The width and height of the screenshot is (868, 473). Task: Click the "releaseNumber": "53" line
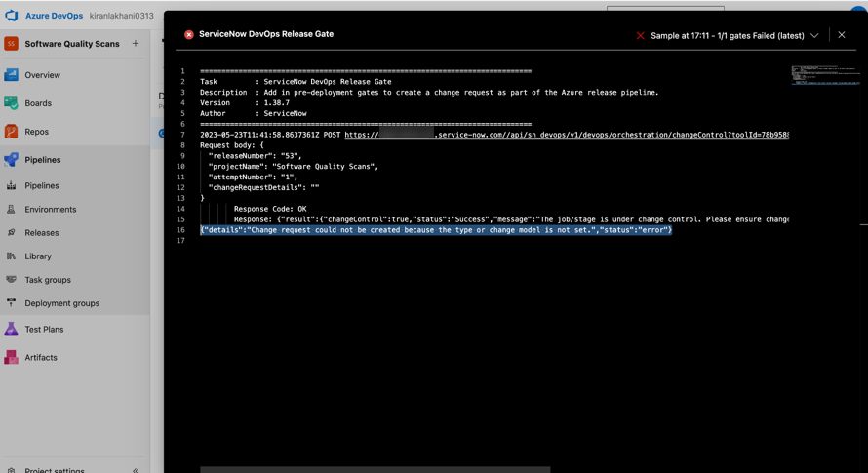[256, 156]
